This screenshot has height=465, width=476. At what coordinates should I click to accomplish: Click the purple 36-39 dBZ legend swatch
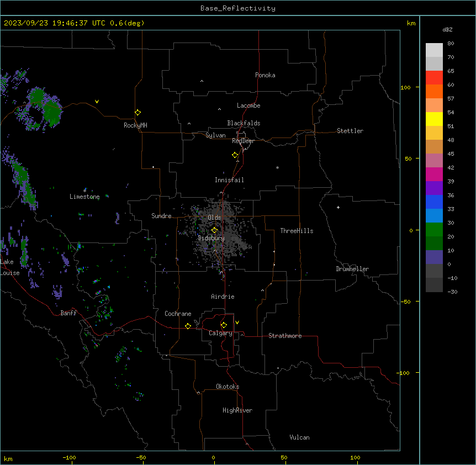pyautogui.click(x=434, y=188)
